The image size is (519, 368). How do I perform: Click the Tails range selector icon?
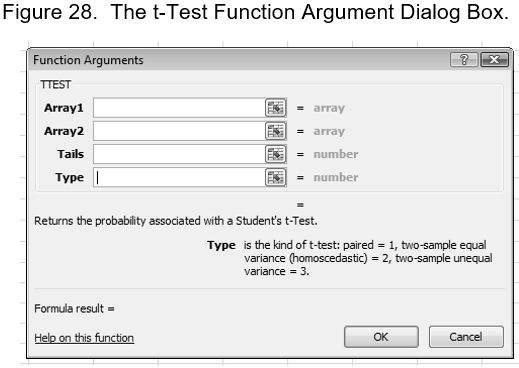pyautogui.click(x=276, y=154)
